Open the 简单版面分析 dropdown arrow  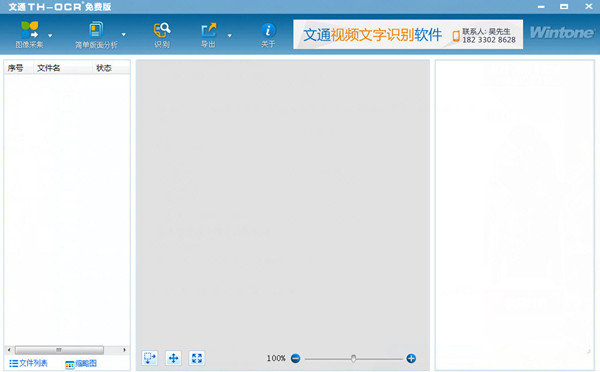click(124, 35)
